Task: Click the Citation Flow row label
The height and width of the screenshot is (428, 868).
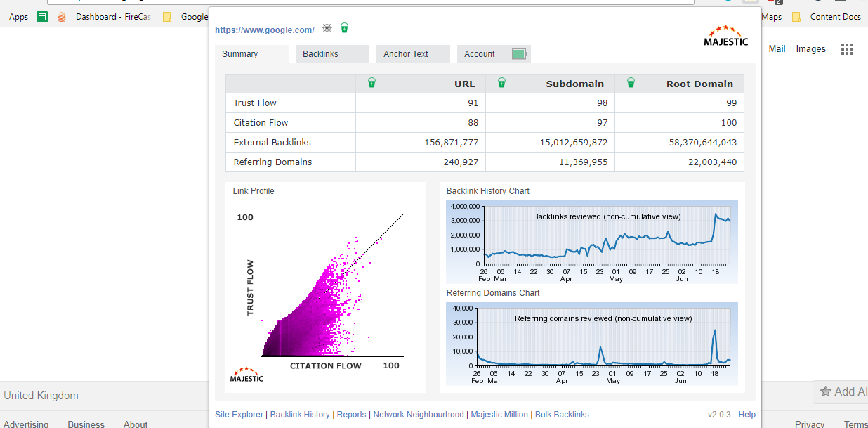Action: pos(261,123)
